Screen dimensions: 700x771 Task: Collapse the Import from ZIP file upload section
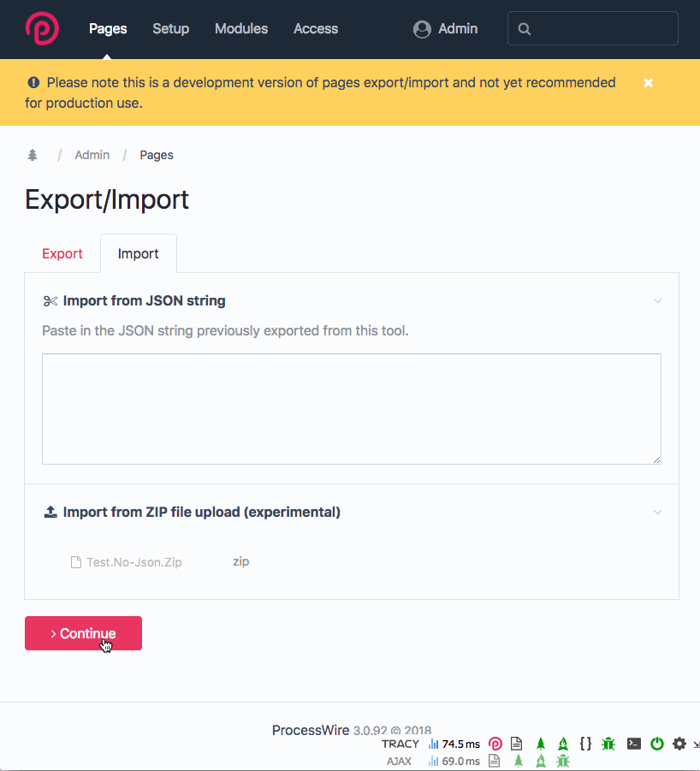pyautogui.click(x=657, y=512)
